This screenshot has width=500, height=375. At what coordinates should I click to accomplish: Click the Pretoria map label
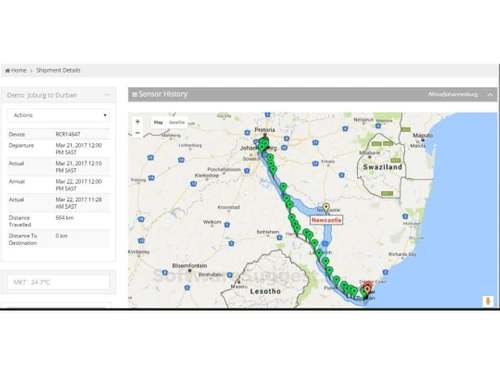pyautogui.click(x=265, y=130)
